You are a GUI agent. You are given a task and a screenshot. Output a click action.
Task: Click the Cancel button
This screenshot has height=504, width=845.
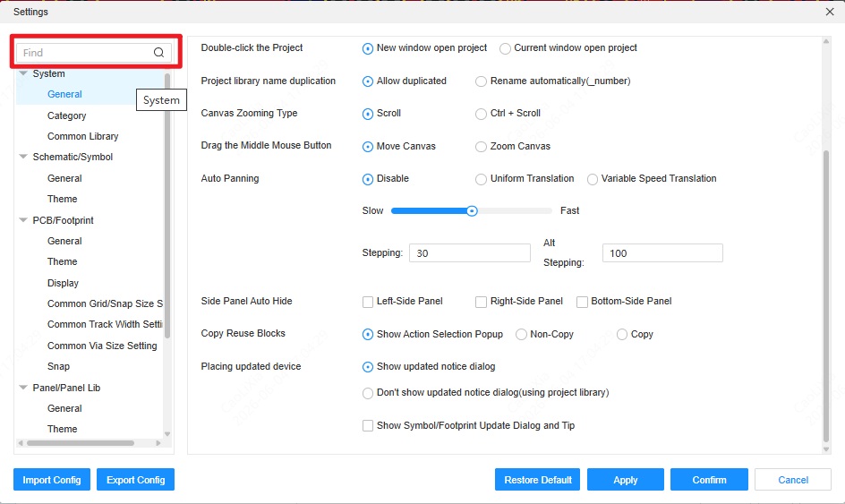[x=793, y=479]
